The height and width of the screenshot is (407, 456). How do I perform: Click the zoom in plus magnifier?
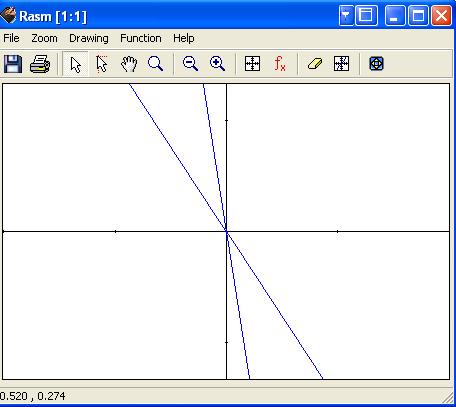[x=217, y=64]
